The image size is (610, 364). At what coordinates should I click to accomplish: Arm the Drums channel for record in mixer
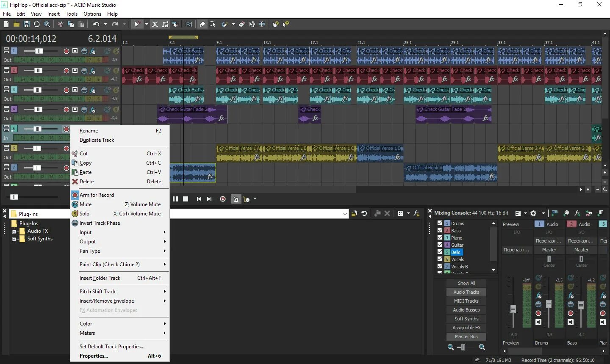click(x=538, y=313)
